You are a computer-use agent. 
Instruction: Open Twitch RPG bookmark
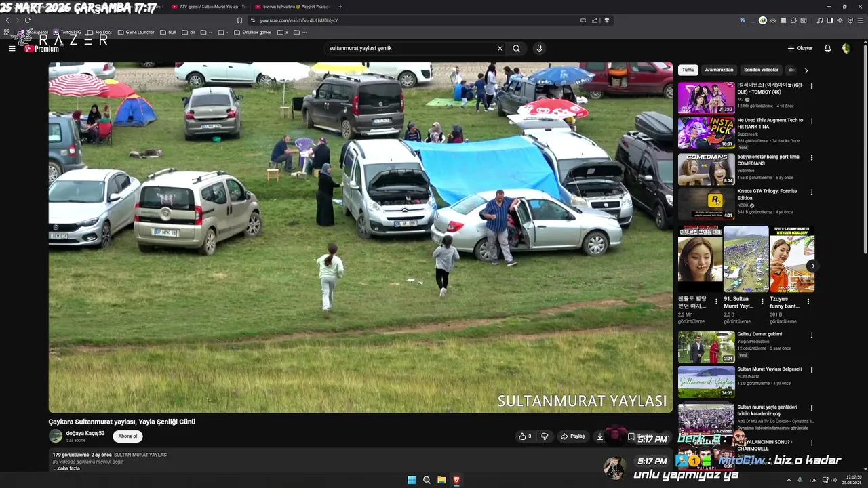66,32
